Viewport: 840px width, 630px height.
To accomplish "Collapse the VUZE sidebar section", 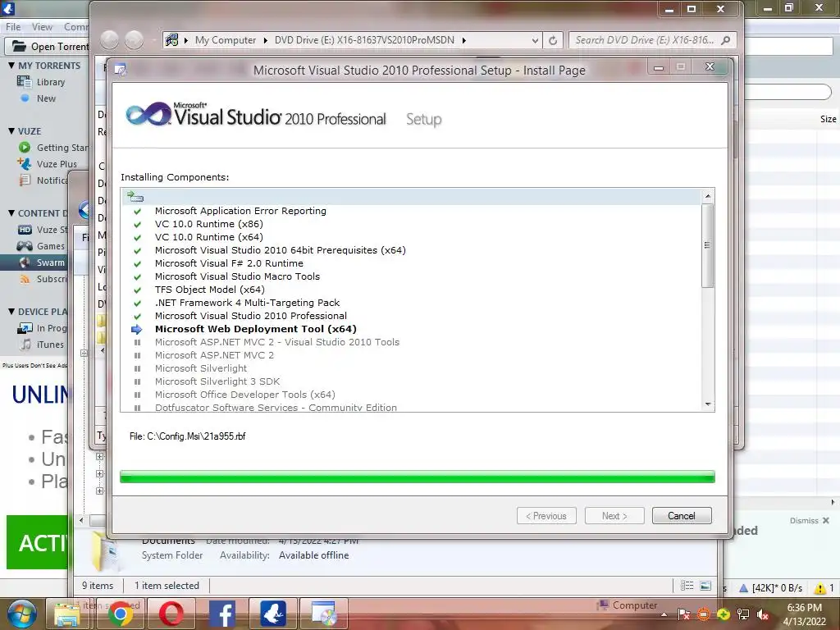I will point(11,131).
